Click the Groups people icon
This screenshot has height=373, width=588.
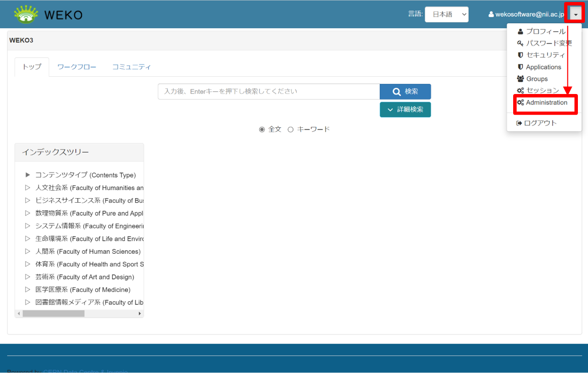520,79
